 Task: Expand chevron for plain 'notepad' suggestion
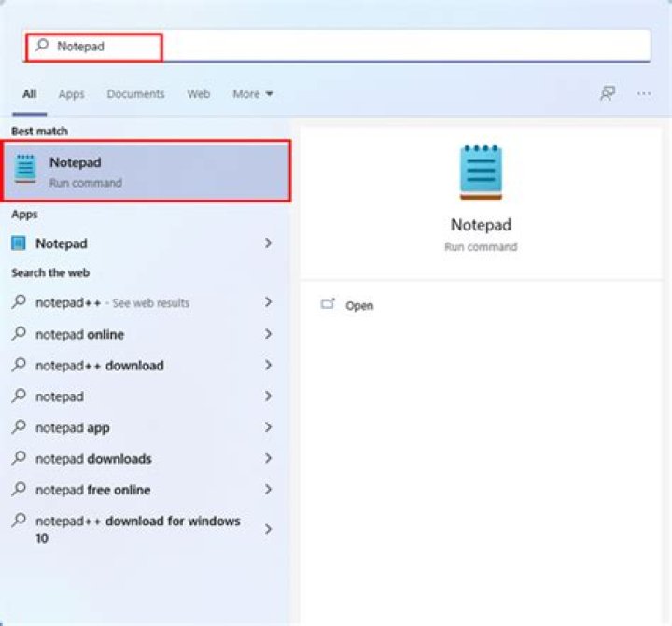268,396
